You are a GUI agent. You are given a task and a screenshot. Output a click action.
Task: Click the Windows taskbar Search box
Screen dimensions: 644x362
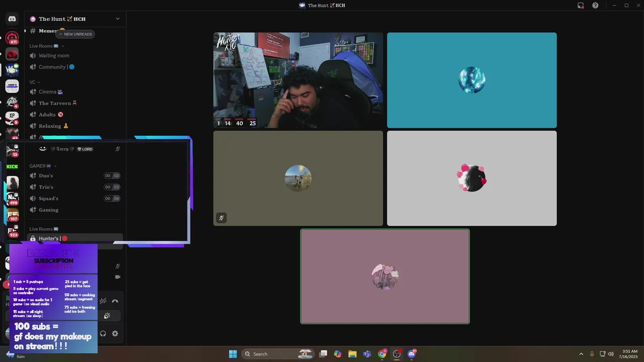[277, 354]
